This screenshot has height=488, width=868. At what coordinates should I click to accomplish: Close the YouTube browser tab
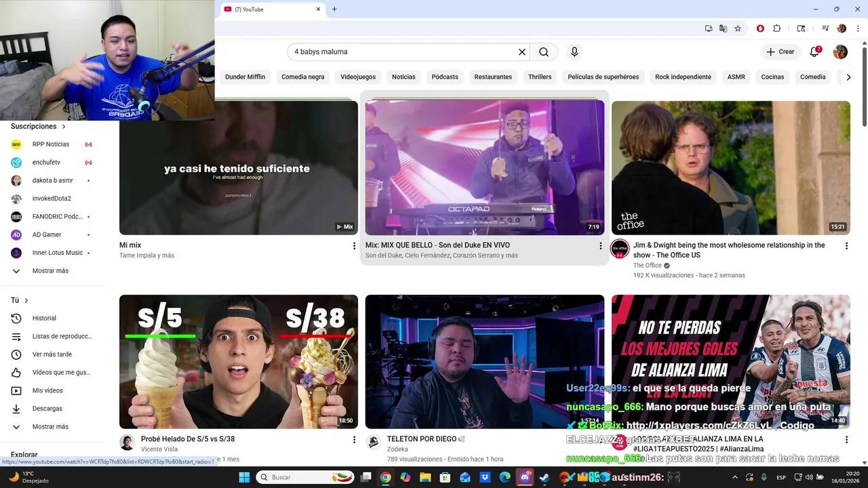click(x=318, y=9)
